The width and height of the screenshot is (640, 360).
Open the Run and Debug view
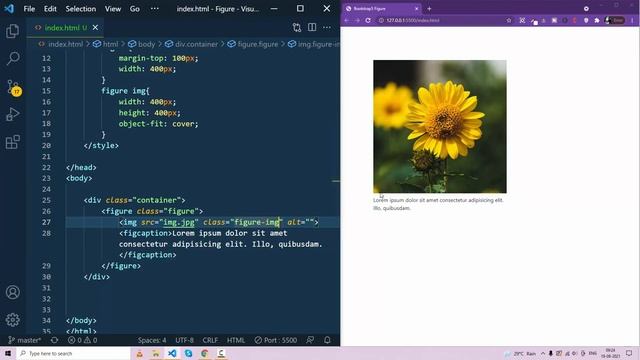click(x=13, y=115)
